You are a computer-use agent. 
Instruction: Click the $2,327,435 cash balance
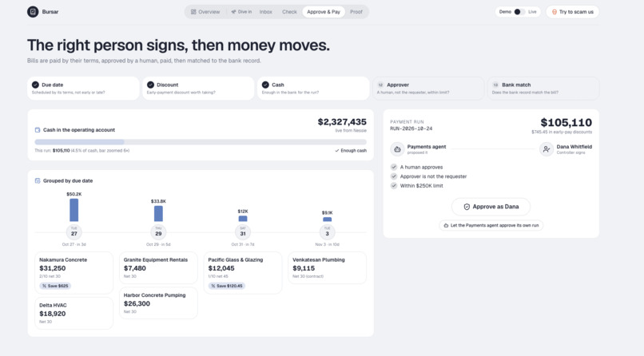(x=342, y=122)
